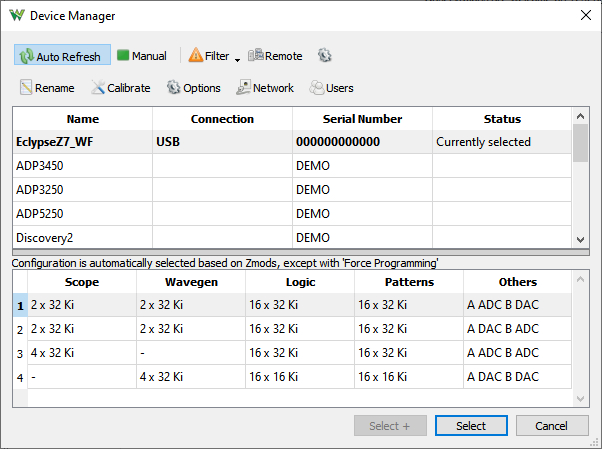Image resolution: width=602 pixels, height=449 pixels.
Task: Sort by Connection column header
Action: click(x=222, y=119)
